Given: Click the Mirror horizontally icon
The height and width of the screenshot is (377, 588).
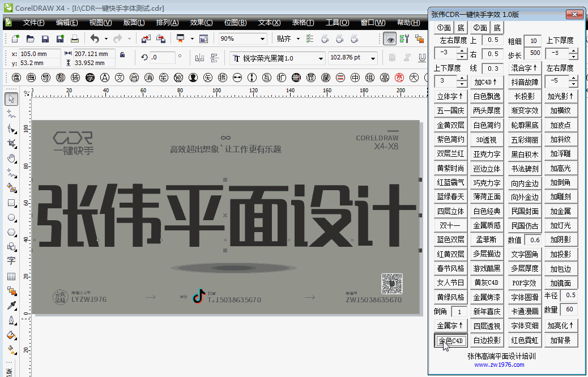Looking at the screenshot, I should [x=199, y=58].
